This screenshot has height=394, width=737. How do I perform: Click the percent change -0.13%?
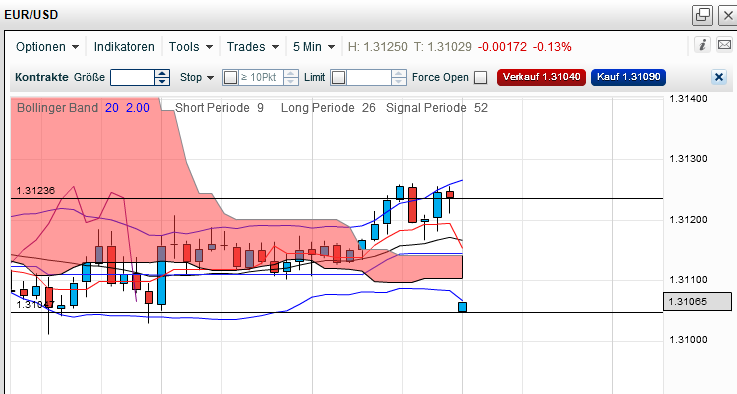point(552,47)
